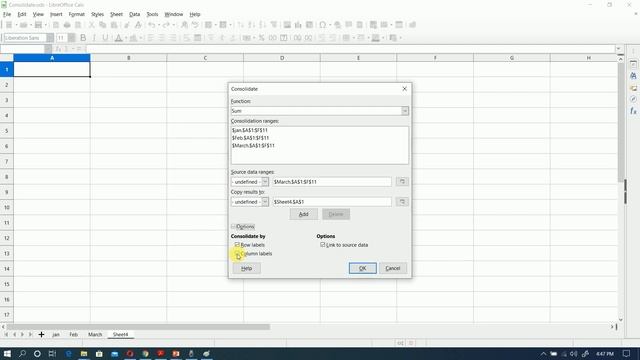Click the Source data range input field
This screenshot has width=640, height=360.
pyautogui.click(x=331, y=182)
